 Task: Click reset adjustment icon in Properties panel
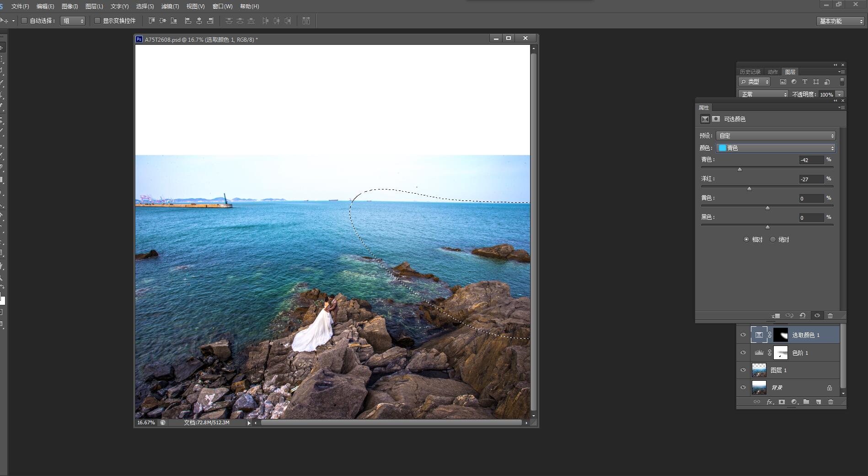[x=803, y=315]
